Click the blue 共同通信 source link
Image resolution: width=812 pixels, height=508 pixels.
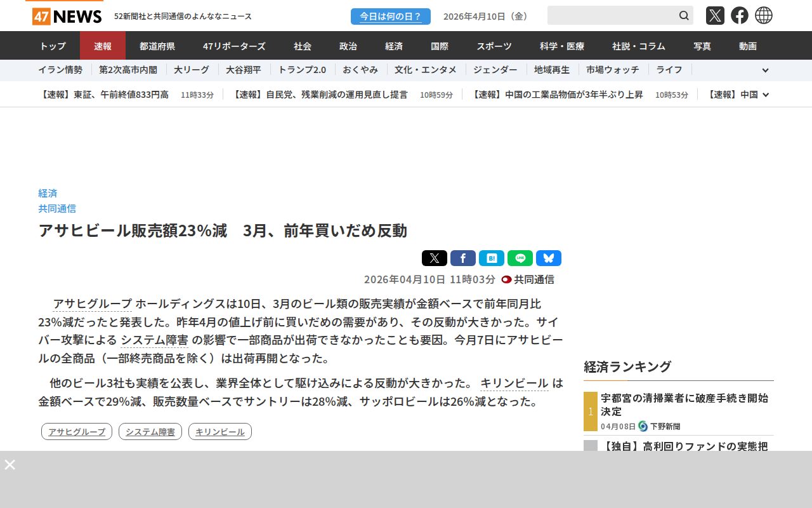[x=57, y=208]
